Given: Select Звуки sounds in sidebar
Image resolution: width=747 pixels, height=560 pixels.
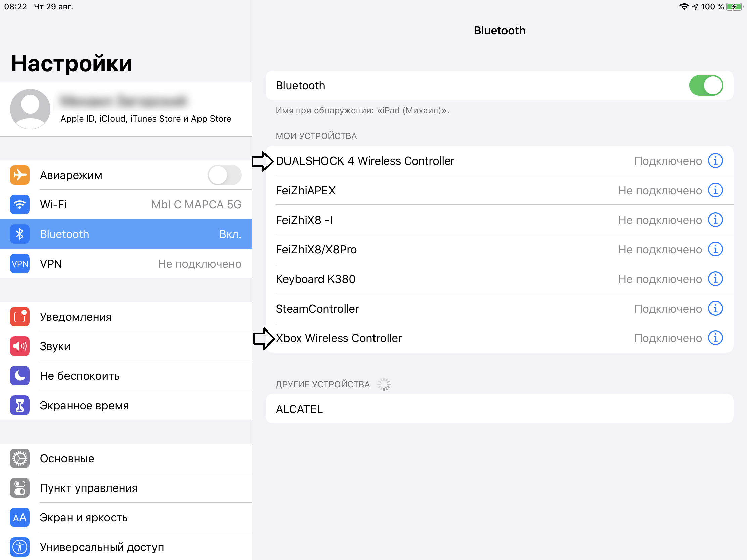Looking at the screenshot, I should click(x=126, y=346).
